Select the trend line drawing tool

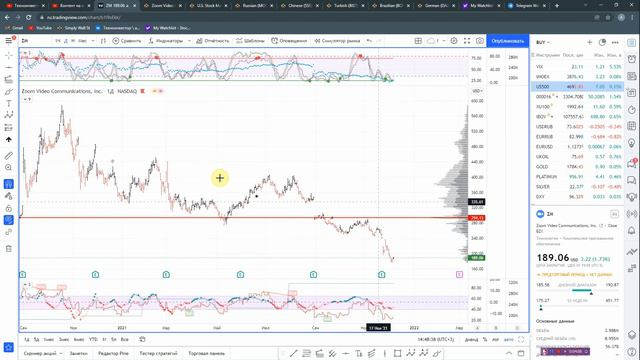9,67
